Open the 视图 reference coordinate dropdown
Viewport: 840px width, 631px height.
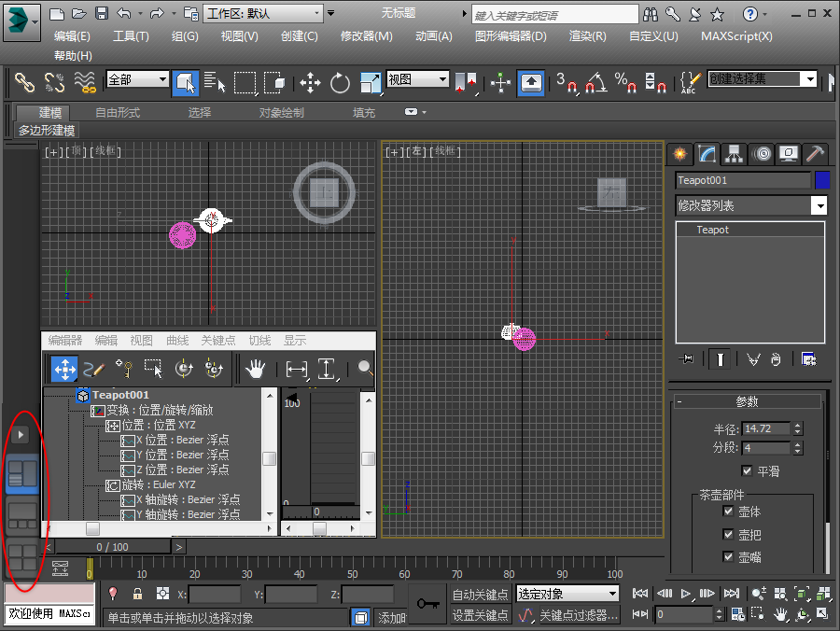(x=418, y=80)
